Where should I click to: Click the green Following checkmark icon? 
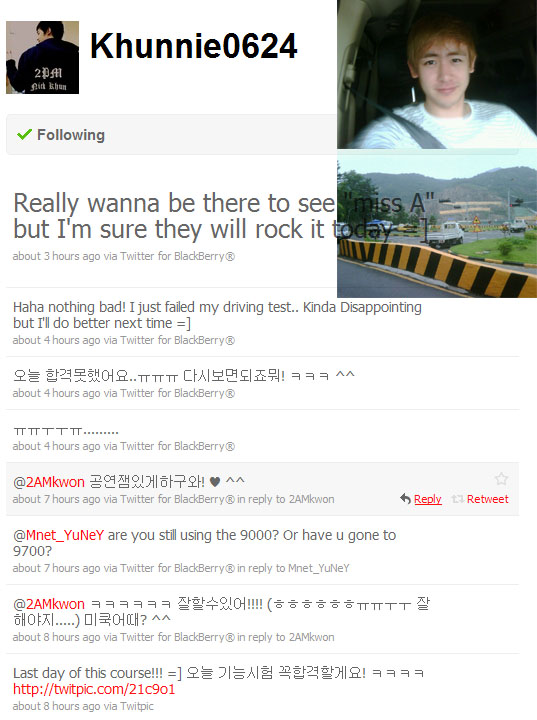pos(24,135)
